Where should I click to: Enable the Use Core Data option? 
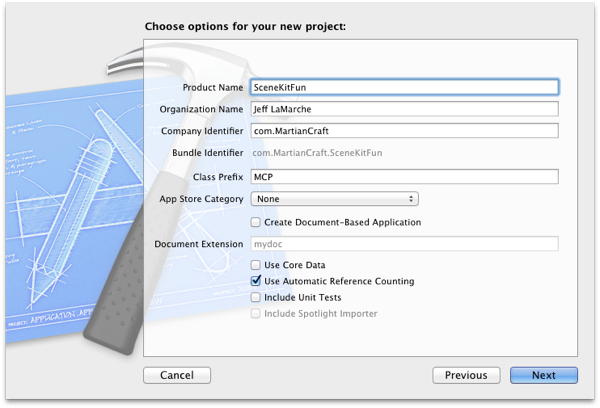256,265
